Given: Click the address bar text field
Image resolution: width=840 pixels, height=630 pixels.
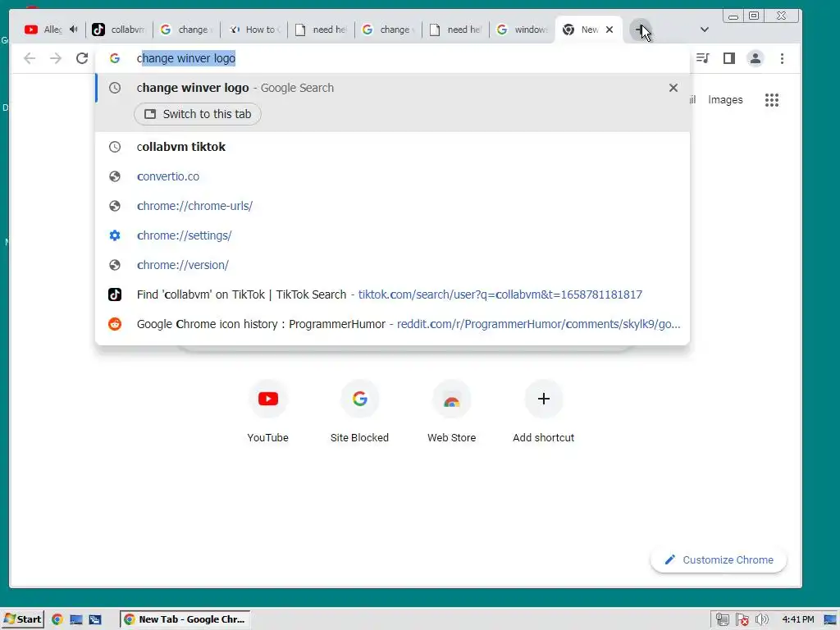Looking at the screenshot, I should [x=392, y=58].
